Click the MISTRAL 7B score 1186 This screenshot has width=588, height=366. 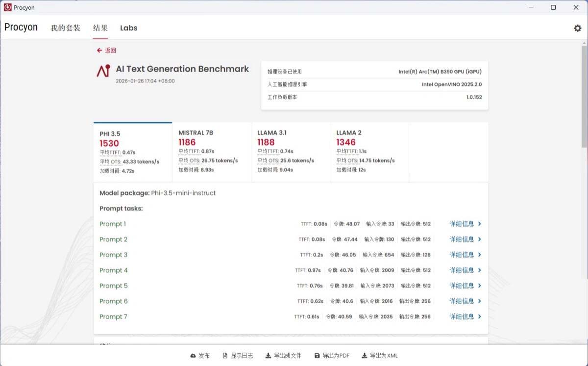click(187, 142)
